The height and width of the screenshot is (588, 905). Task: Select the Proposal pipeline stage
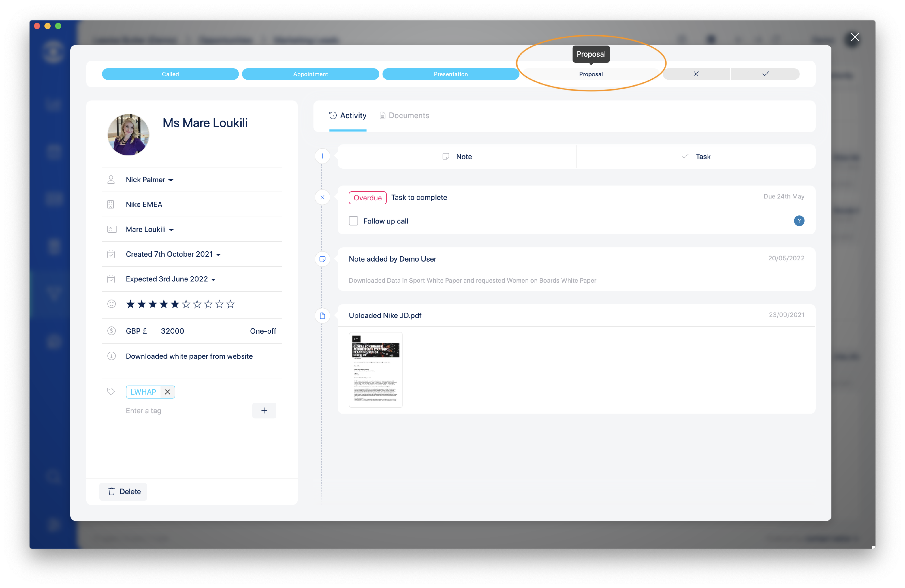tap(591, 74)
